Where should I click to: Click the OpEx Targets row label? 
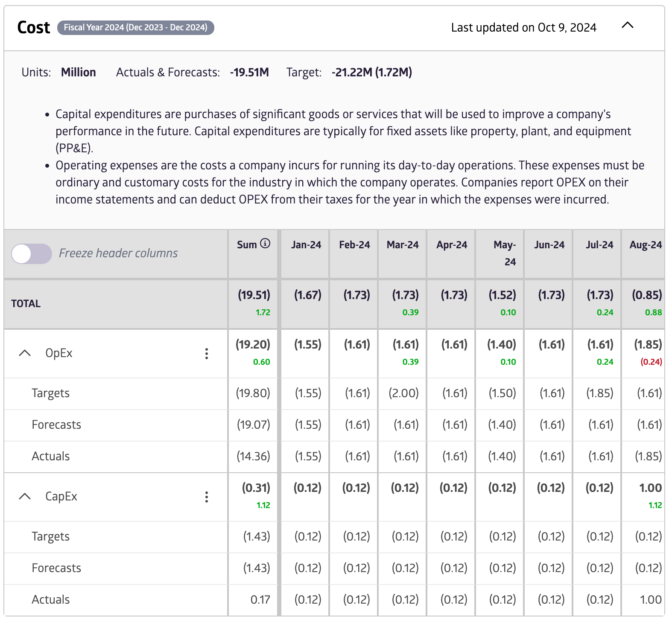tap(51, 393)
